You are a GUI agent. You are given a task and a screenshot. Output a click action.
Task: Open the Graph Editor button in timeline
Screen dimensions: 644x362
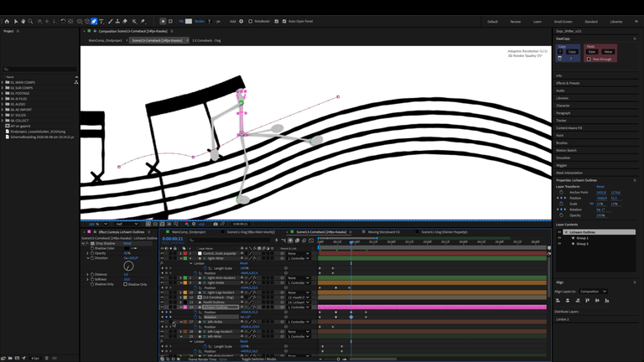tap(311, 240)
